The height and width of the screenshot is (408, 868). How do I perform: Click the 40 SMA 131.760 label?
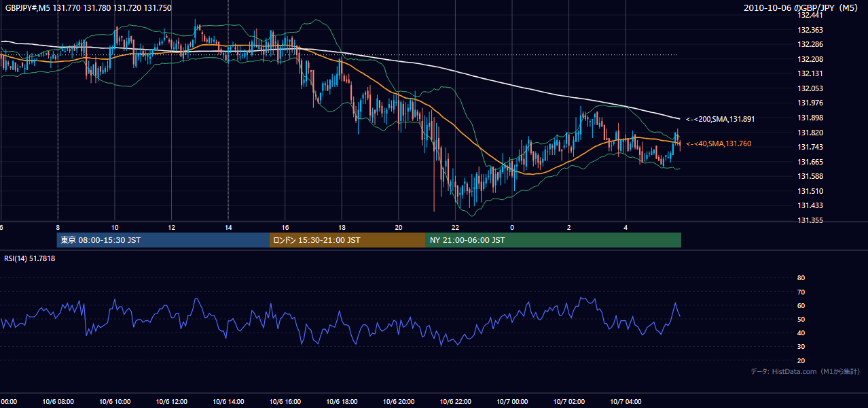(x=719, y=143)
